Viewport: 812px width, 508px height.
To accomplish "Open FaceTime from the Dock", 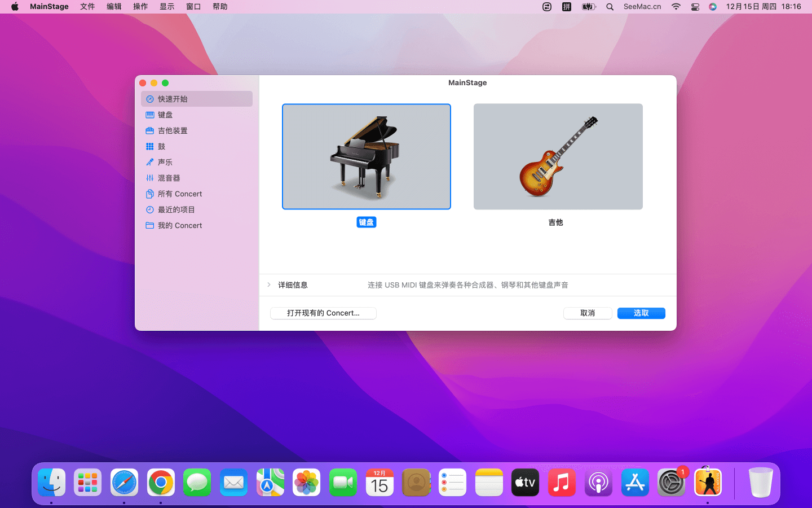I will point(343,483).
